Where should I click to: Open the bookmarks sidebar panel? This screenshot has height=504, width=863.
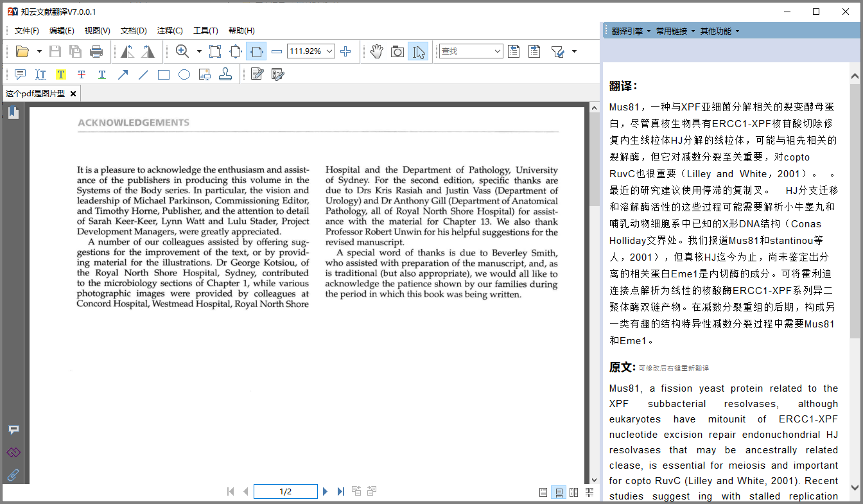tap(13, 113)
